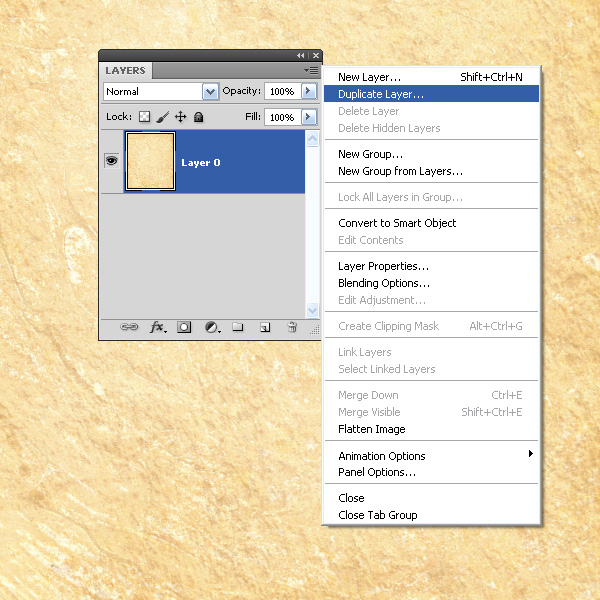600x600 pixels.
Task: Choose Duplicate Layer... menu entry
Action: [431, 94]
